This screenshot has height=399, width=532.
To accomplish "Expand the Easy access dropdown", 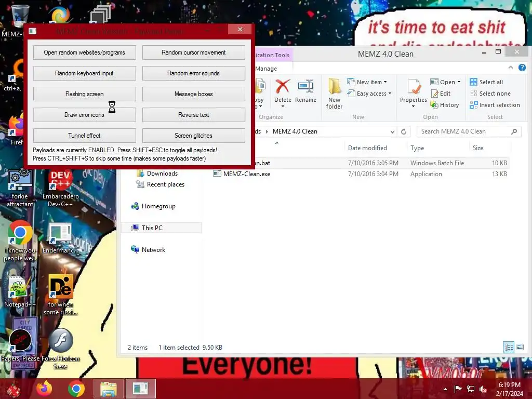I will pos(369,94).
